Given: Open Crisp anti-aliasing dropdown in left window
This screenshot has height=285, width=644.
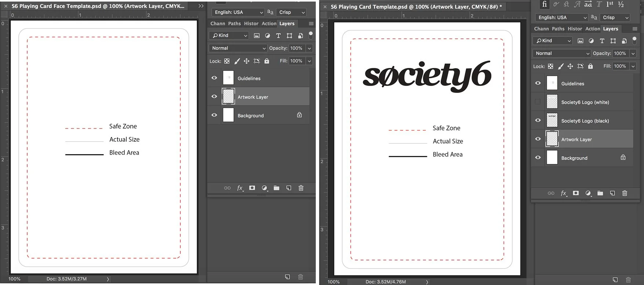Looking at the screenshot, I should coord(291,12).
